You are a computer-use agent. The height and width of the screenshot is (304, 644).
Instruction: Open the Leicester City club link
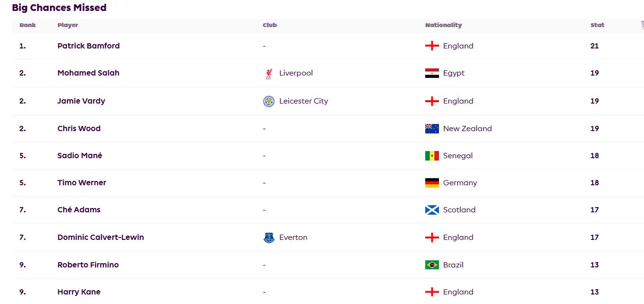(x=303, y=101)
